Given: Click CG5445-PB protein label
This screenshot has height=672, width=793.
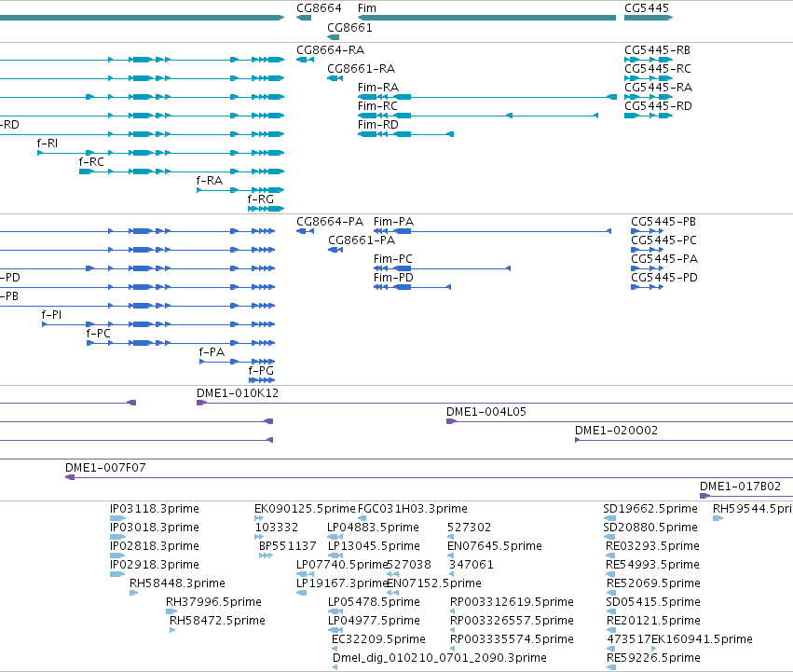Looking at the screenshot, I should (x=663, y=222).
